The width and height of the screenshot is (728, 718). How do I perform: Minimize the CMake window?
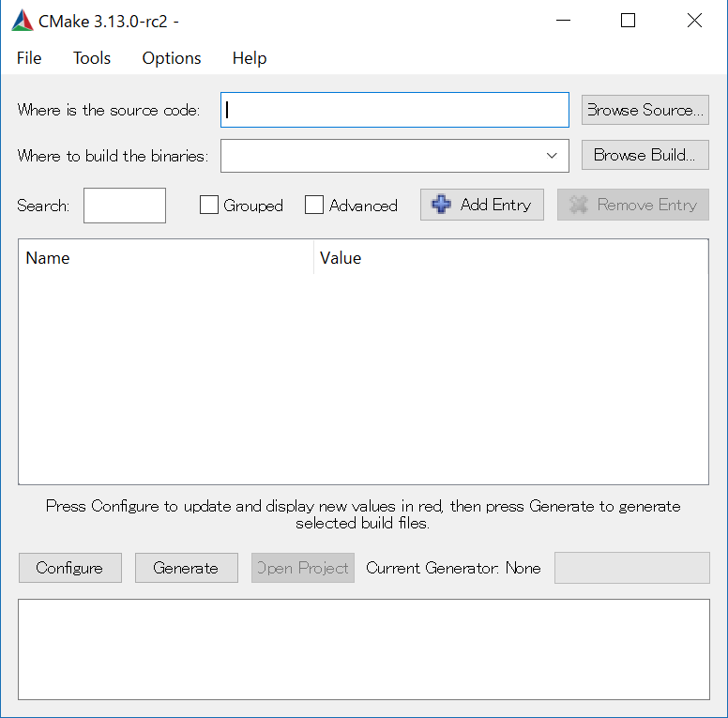pos(563,21)
